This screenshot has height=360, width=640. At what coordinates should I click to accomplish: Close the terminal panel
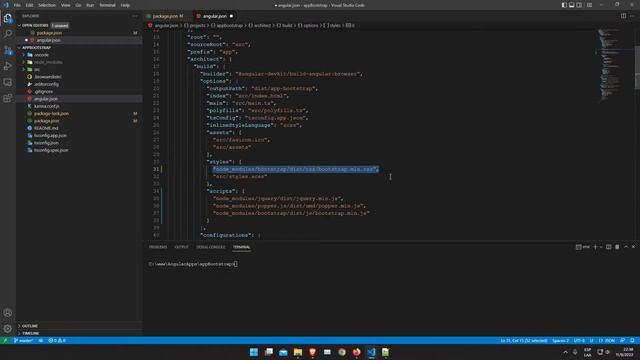633,247
